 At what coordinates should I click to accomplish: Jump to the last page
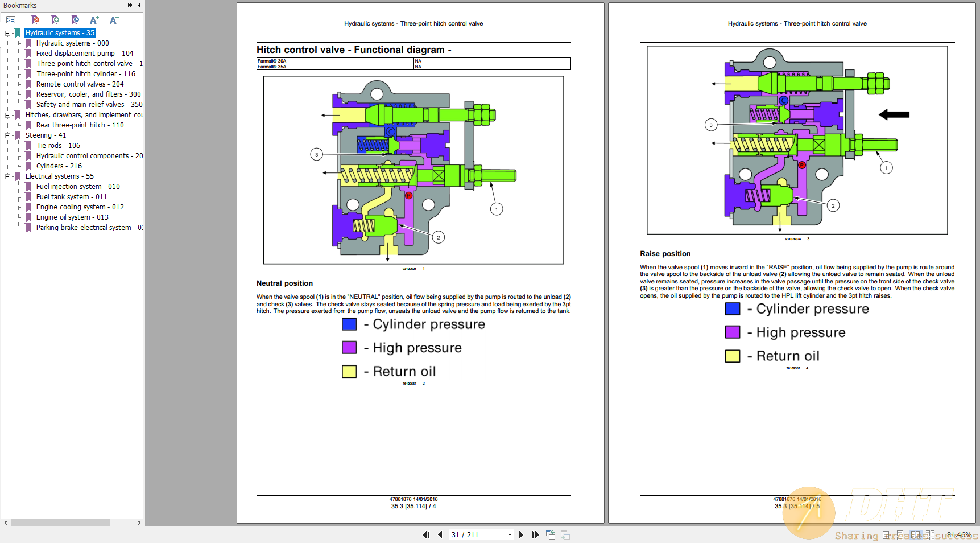(x=535, y=534)
